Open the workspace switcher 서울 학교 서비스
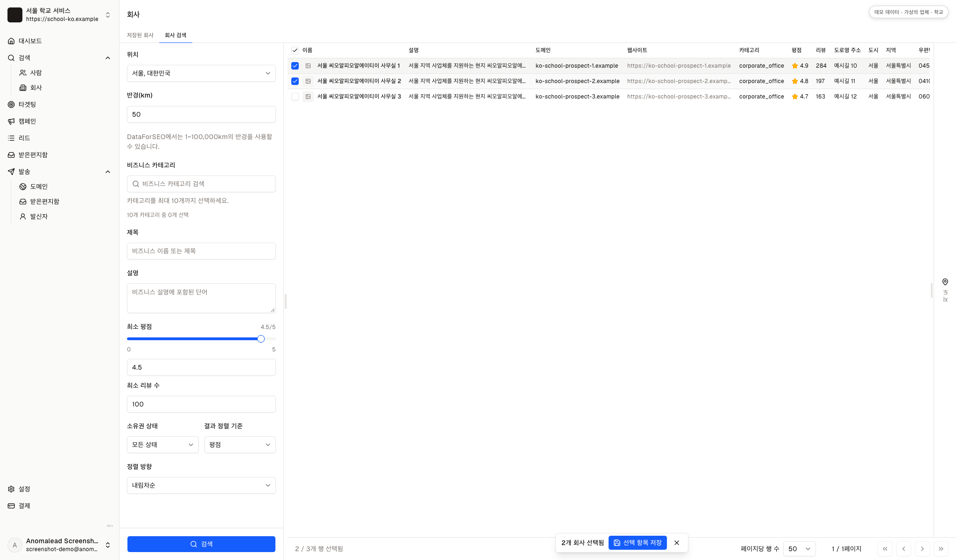 click(x=60, y=15)
